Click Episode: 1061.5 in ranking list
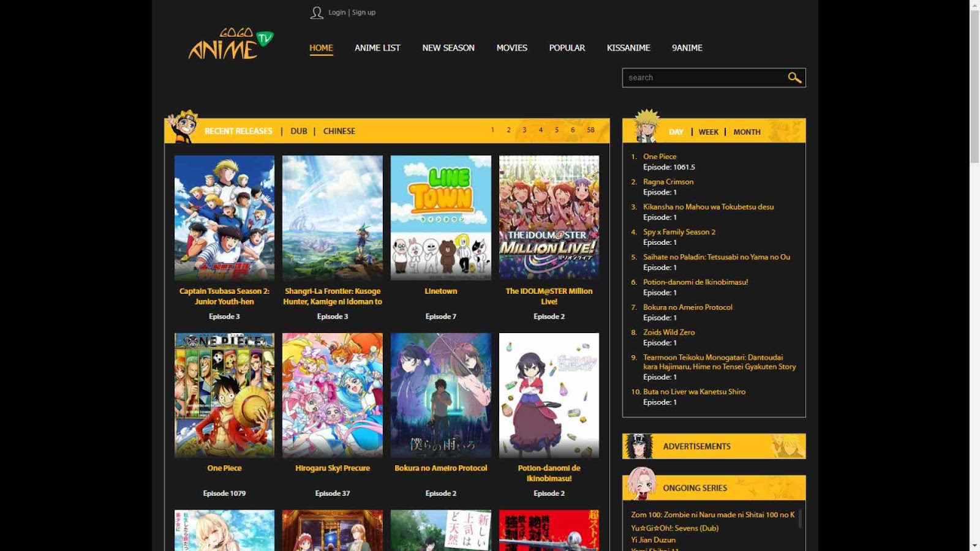This screenshot has width=980, height=551. (669, 167)
